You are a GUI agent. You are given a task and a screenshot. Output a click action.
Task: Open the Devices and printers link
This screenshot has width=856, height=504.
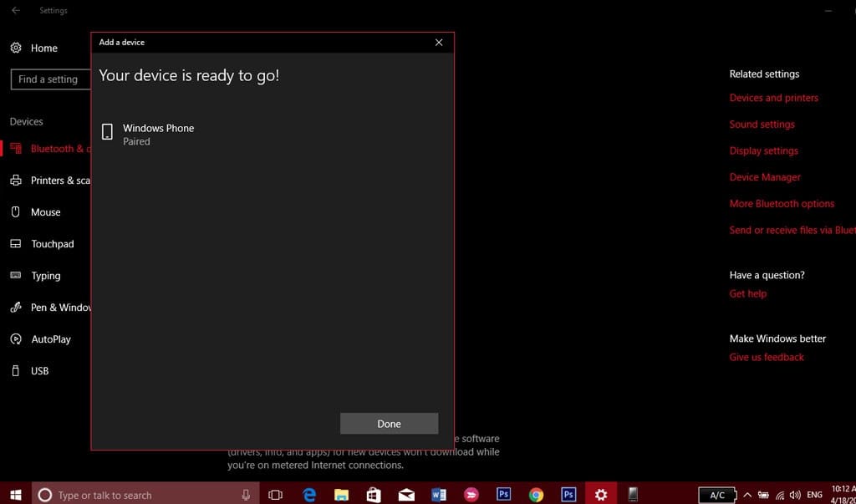coord(773,98)
